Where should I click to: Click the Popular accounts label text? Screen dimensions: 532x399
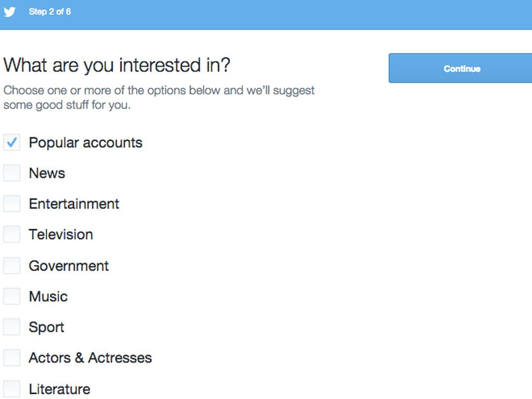[x=85, y=143]
